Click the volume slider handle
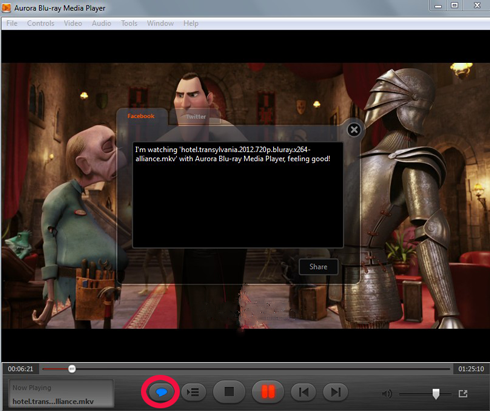This screenshot has height=411, width=490. tap(436, 394)
